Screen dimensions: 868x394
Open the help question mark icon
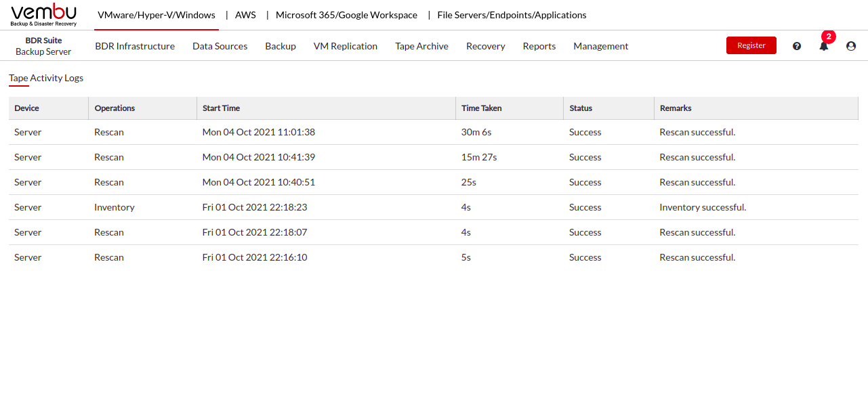[x=797, y=46]
